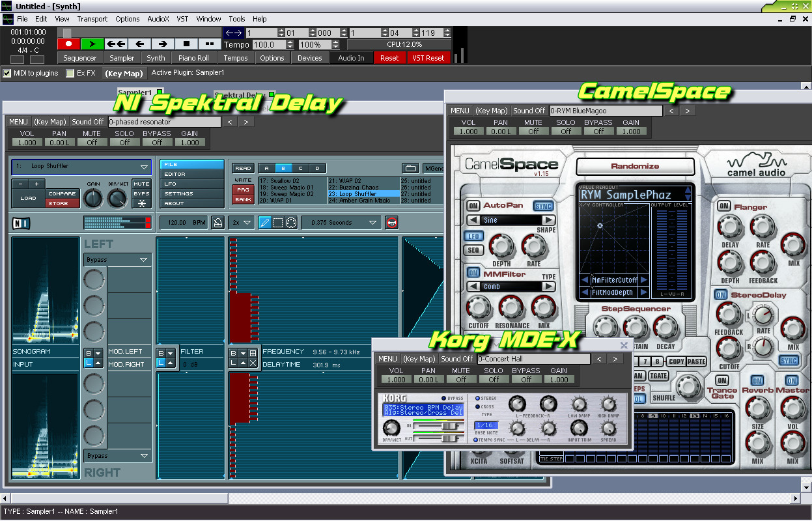The width and height of the screenshot is (812, 521).
Task: Click the metronome icon beside 120.00 BPM
Action: pos(217,223)
